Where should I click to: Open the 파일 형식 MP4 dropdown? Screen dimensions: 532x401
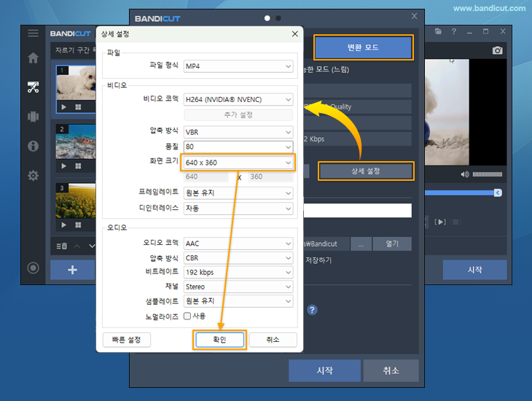(238, 66)
